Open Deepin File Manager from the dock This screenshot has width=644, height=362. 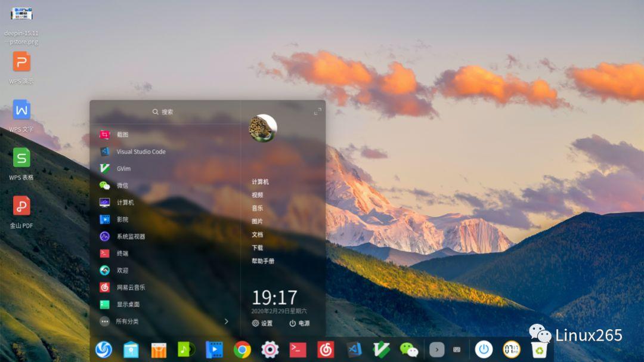point(130,351)
